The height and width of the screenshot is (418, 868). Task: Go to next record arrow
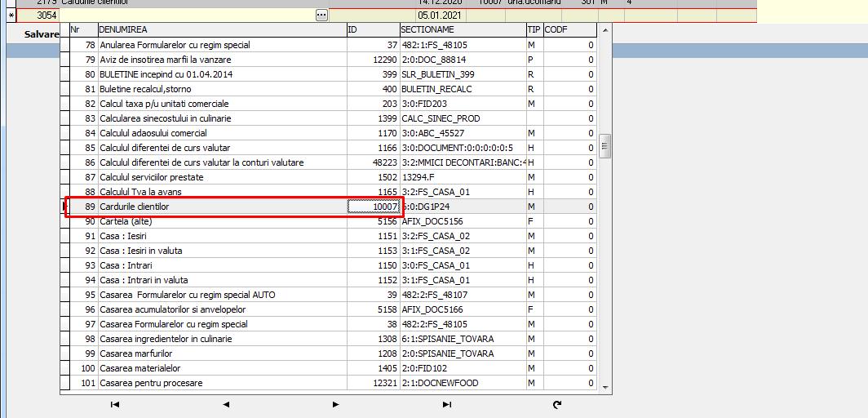click(x=336, y=405)
